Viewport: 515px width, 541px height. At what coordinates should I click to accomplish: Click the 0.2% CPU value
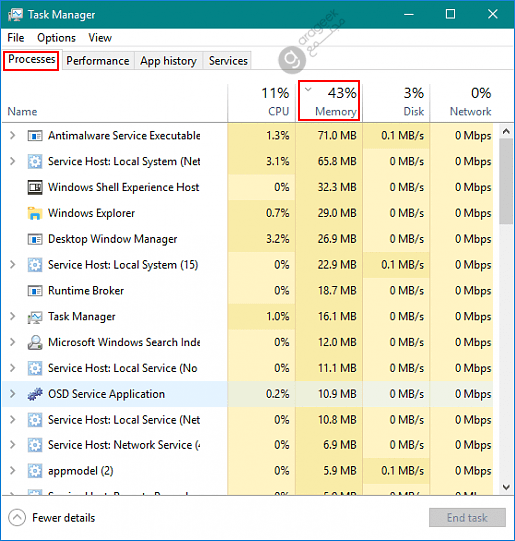278,394
